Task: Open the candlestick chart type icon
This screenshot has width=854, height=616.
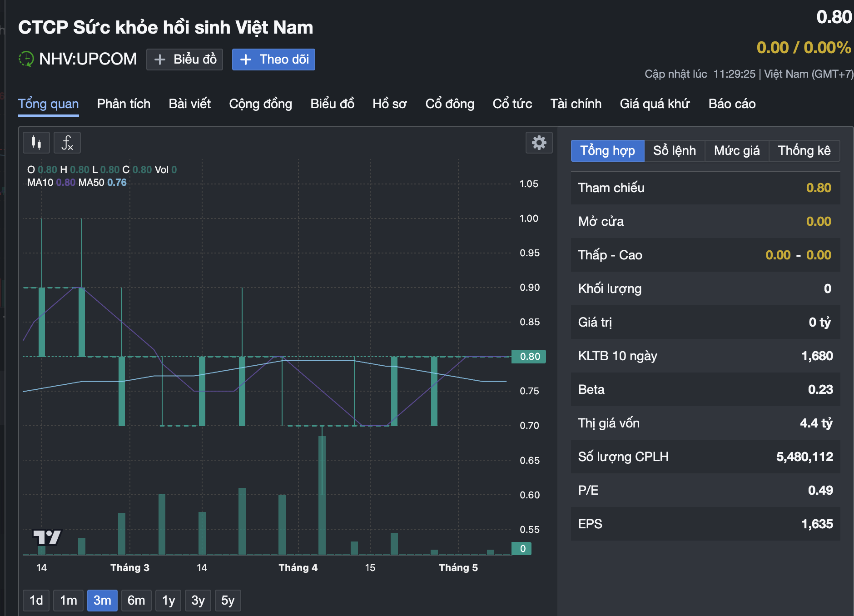Action: (36, 143)
